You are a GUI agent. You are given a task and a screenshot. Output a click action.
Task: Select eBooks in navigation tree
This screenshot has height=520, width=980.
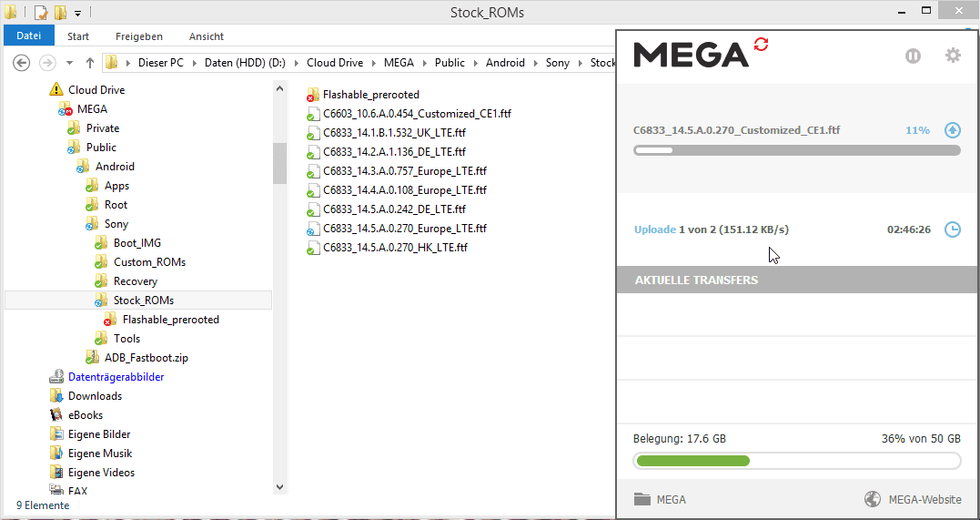[85, 415]
